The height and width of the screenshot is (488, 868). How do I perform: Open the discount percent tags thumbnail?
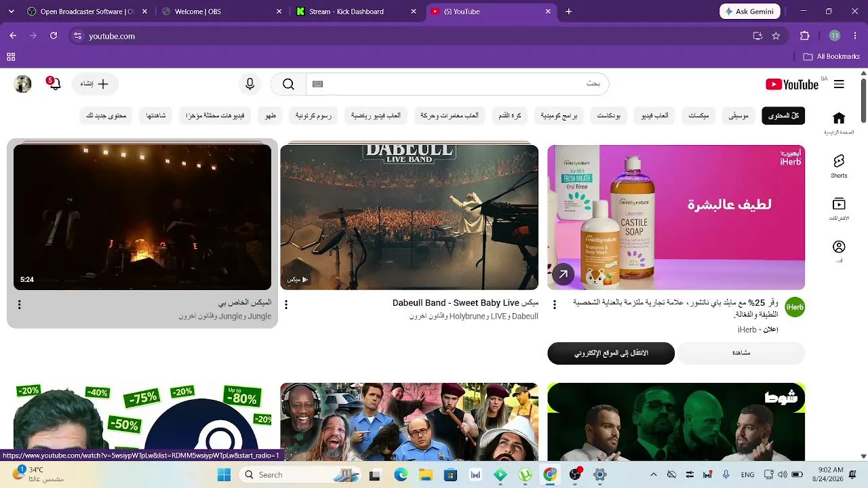[x=142, y=422]
